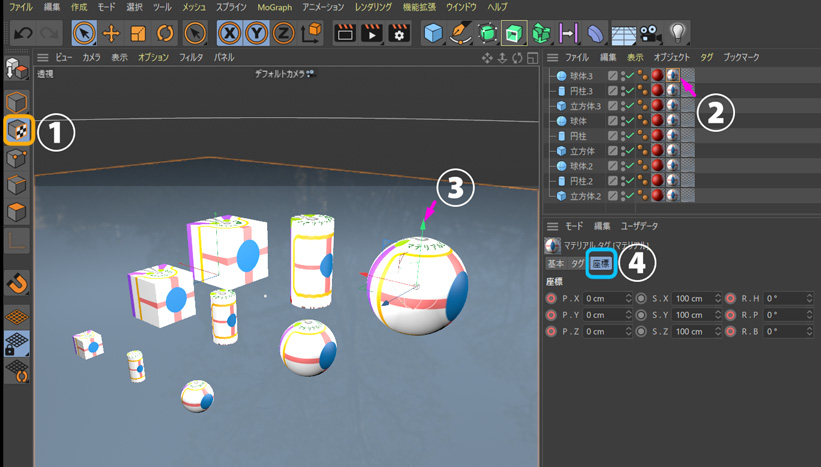This screenshot has width=821, height=467.
Task: Open the Object Manager hamburger menu
Action: 552,58
